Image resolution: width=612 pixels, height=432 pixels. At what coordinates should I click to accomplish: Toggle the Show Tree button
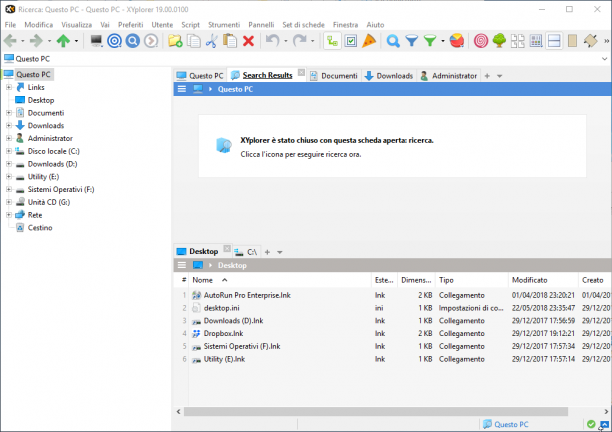tap(332, 41)
